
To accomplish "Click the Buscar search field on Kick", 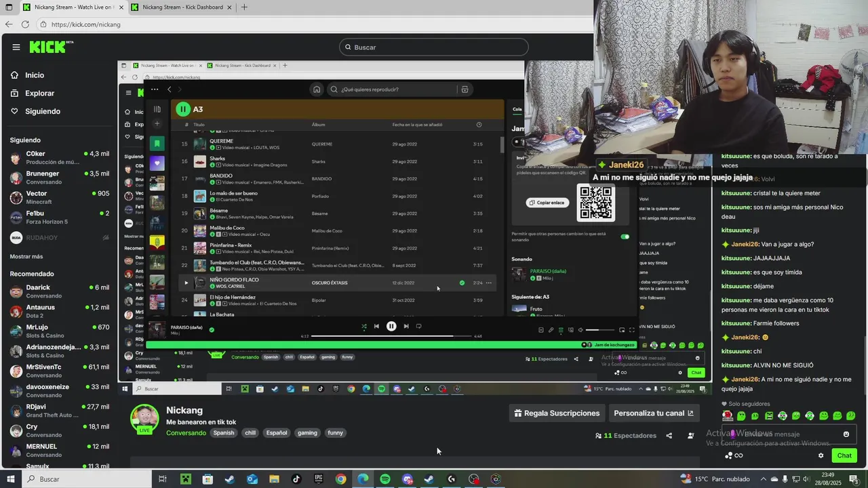I will [x=434, y=47].
